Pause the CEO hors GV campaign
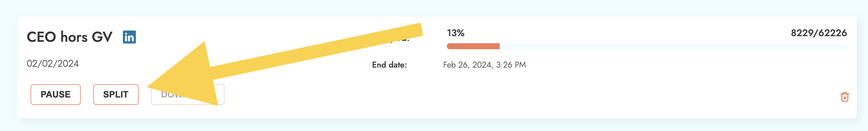Screen dimensions: 868x131 [x=56, y=95]
